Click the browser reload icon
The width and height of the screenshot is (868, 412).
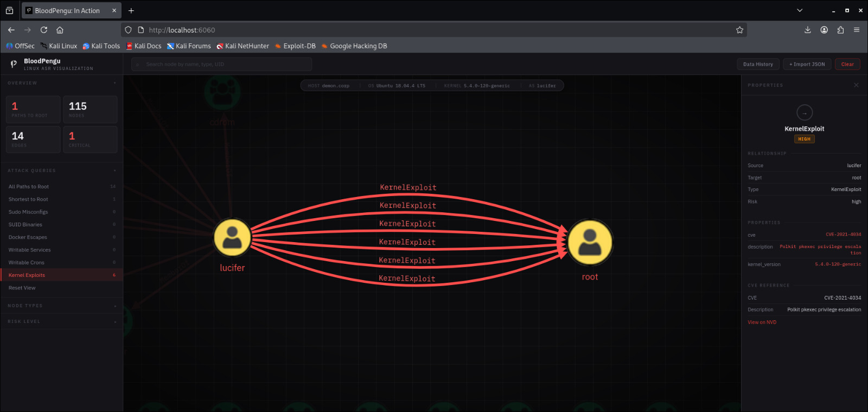point(44,30)
